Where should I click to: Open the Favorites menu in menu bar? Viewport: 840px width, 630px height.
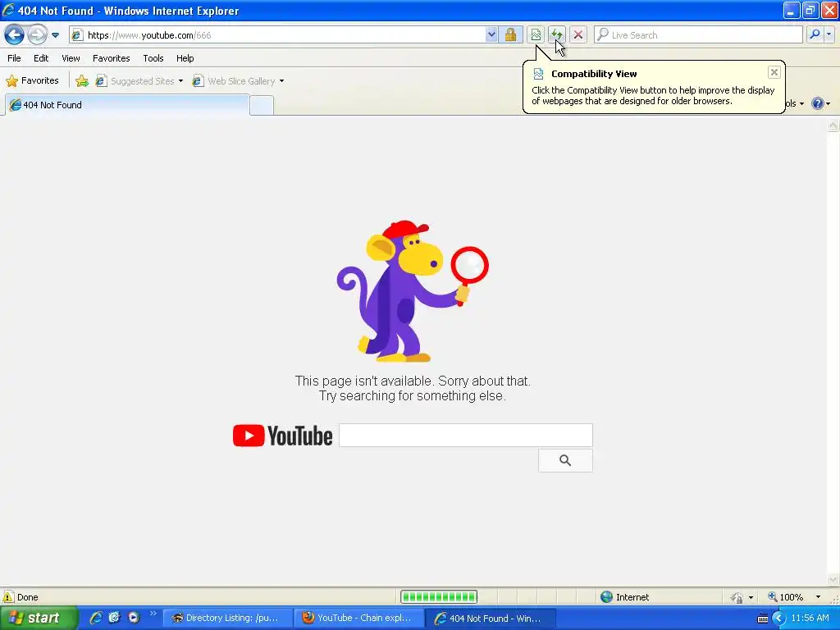tap(112, 58)
